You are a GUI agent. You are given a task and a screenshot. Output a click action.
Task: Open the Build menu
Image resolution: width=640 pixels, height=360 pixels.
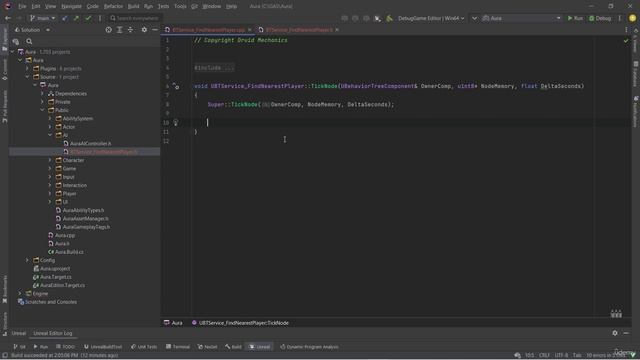[133, 7]
